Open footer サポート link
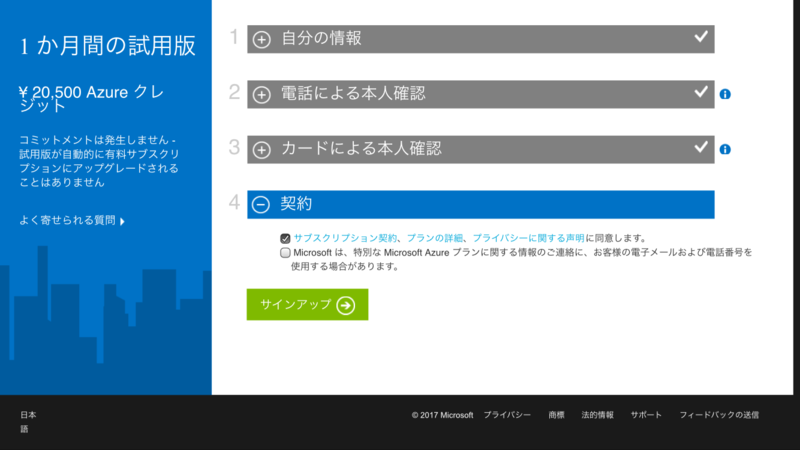 [646, 415]
